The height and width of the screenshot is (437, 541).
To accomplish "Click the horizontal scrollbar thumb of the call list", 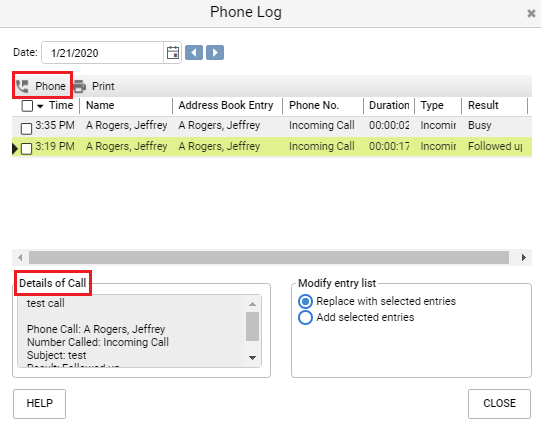I will [x=269, y=257].
